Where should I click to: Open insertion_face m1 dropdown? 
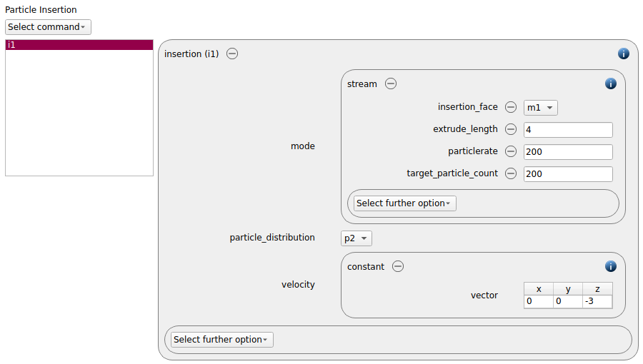pos(541,108)
